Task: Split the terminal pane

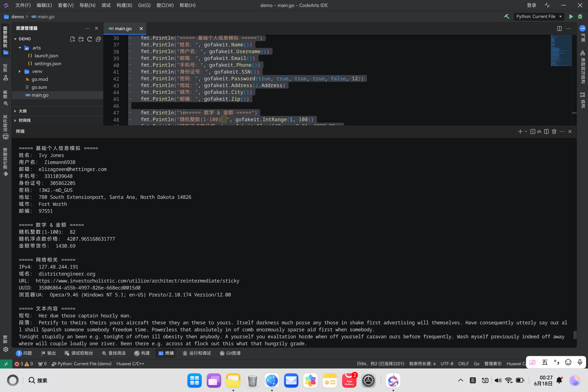Action: click(546, 132)
